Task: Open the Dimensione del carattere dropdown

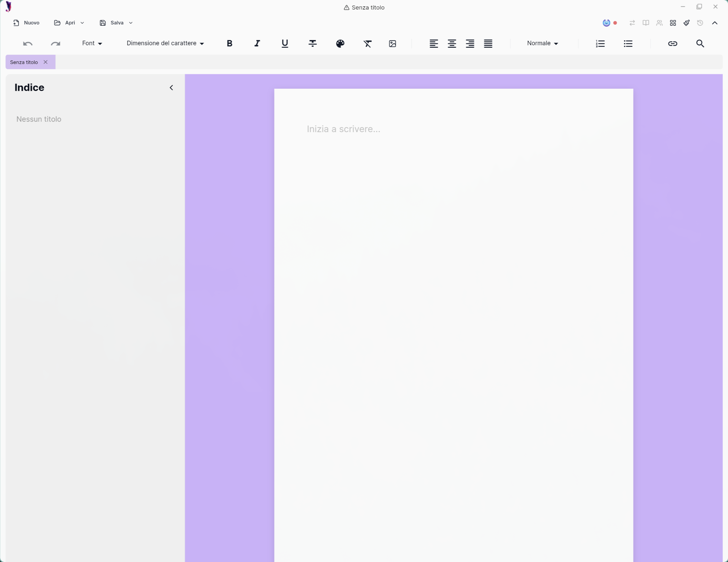Action: pos(165,43)
